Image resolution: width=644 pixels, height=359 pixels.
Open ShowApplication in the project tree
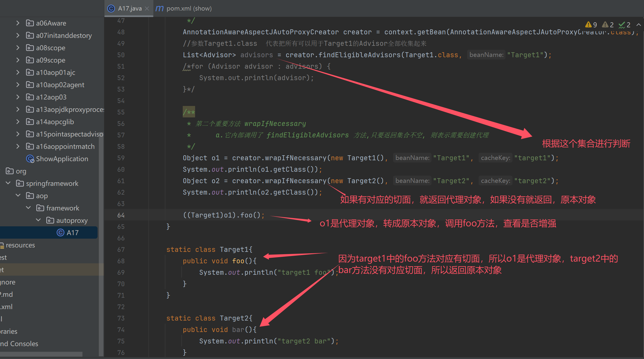pos(62,159)
